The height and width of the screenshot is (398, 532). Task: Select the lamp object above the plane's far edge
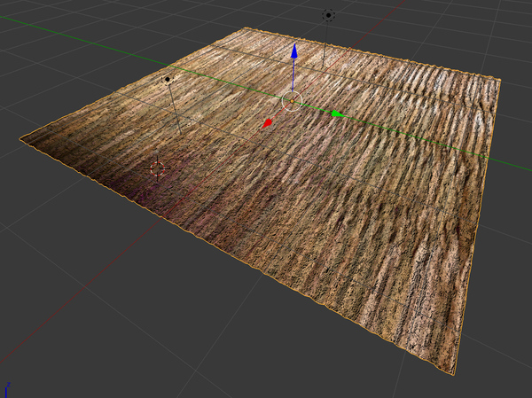[x=328, y=15]
